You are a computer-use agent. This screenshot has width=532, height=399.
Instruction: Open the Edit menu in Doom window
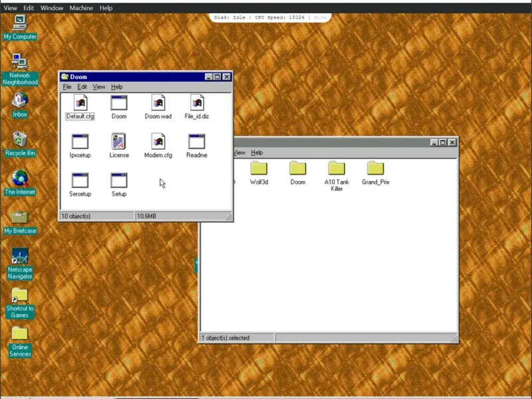(82, 87)
